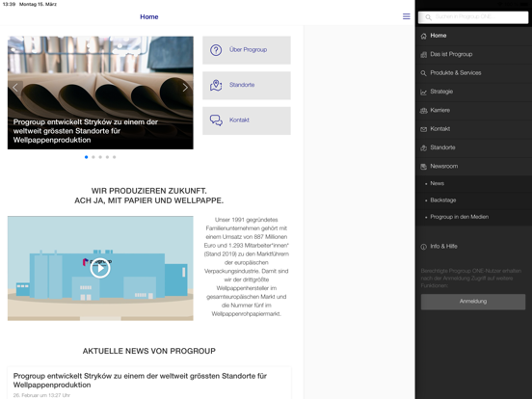The image size is (532, 399).
Task: Click the Standorte tile
Action: coord(247,86)
